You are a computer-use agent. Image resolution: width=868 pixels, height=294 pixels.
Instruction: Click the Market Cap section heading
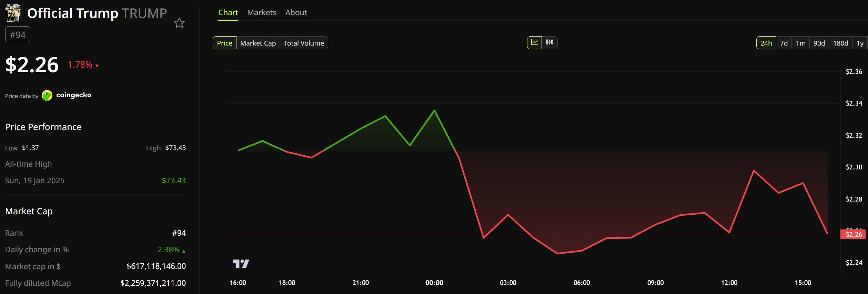click(29, 211)
